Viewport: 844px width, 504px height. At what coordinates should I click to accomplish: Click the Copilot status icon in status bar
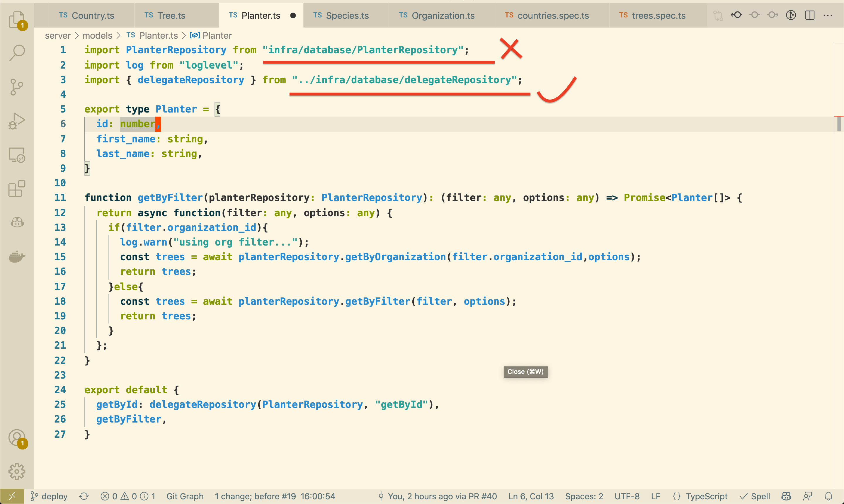(x=786, y=496)
